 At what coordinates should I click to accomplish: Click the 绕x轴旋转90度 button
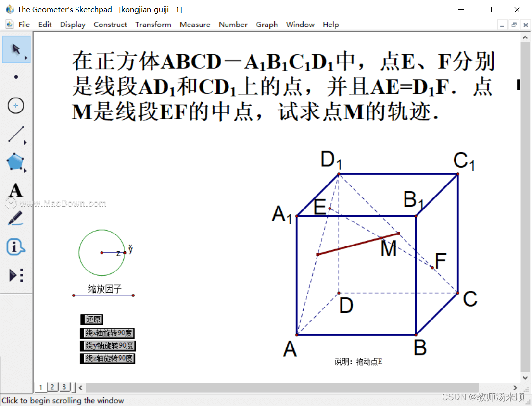107,333
